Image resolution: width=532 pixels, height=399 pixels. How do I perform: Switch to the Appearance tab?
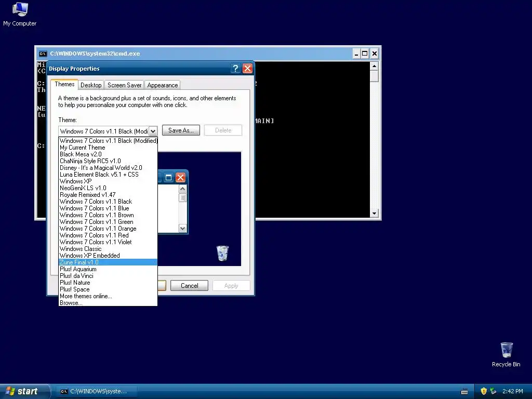[163, 85]
